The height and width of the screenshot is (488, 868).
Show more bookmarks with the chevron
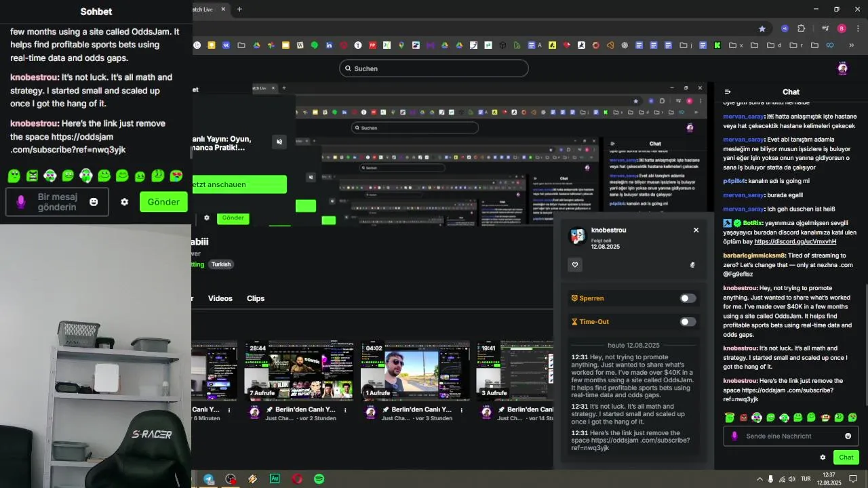tap(852, 45)
